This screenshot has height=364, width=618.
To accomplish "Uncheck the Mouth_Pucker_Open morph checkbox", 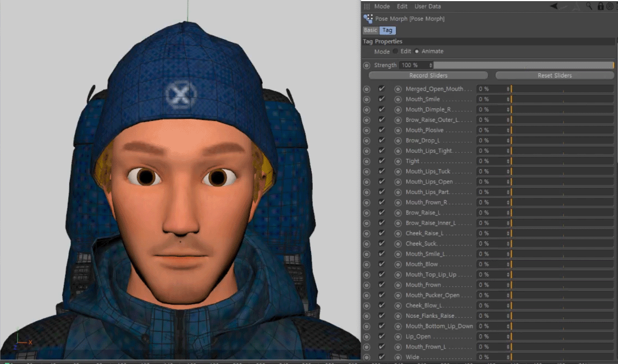I will click(x=382, y=295).
